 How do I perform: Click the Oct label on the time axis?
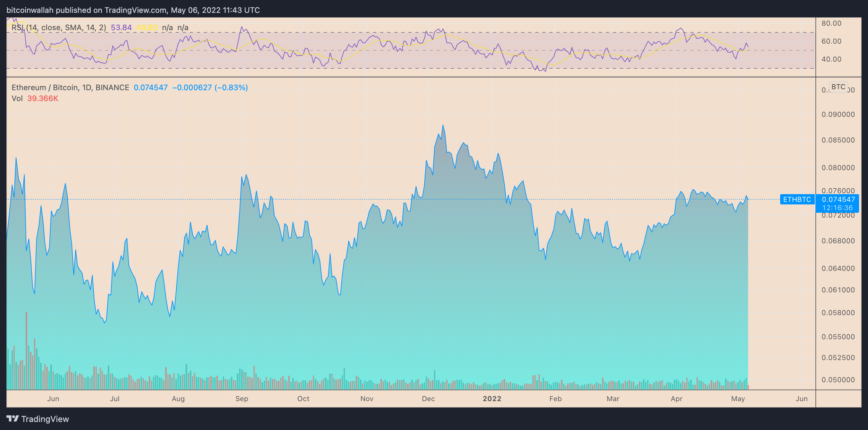(303, 399)
